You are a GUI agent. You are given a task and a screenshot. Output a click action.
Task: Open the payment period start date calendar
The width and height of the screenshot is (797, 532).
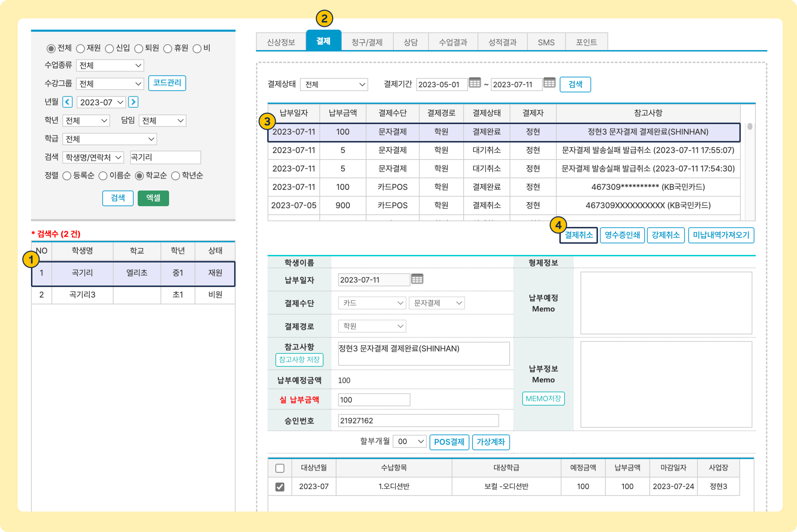pos(475,83)
